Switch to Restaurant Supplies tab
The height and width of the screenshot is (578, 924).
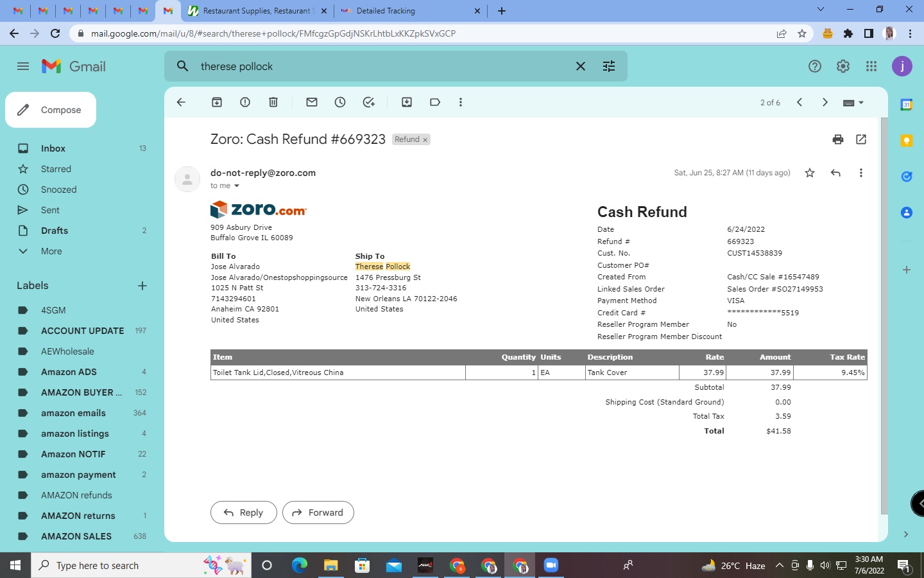tap(257, 11)
